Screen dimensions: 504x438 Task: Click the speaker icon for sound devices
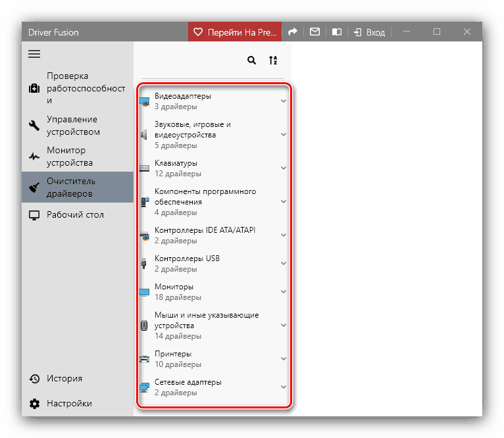pos(144,135)
